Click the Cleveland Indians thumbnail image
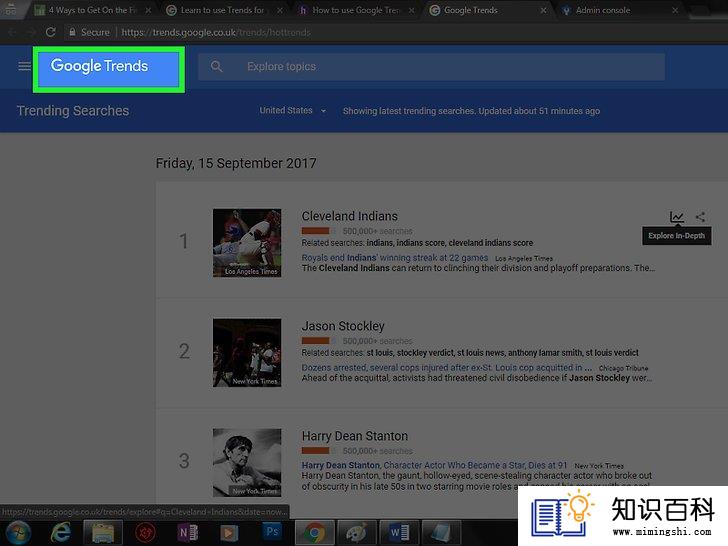The image size is (728, 546). (247, 243)
